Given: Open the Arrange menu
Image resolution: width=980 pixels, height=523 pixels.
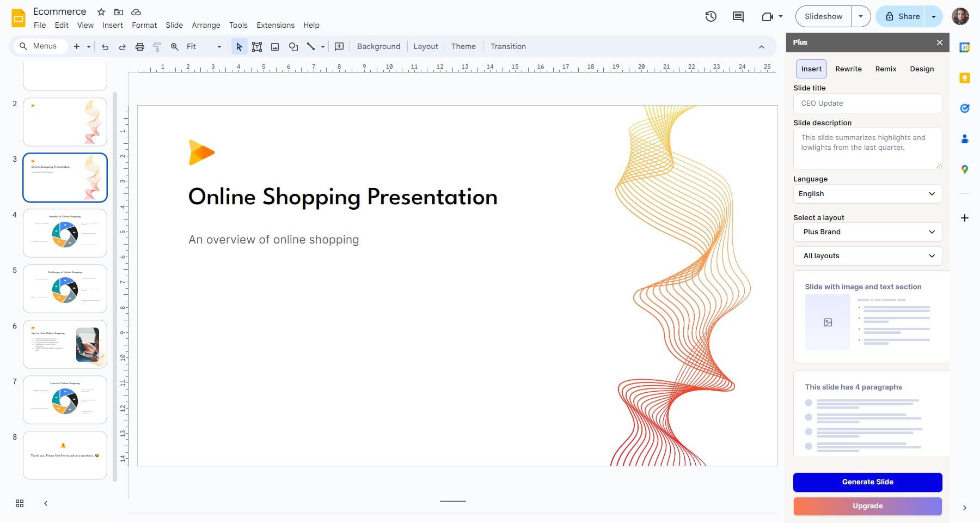Looking at the screenshot, I should pyautogui.click(x=206, y=25).
